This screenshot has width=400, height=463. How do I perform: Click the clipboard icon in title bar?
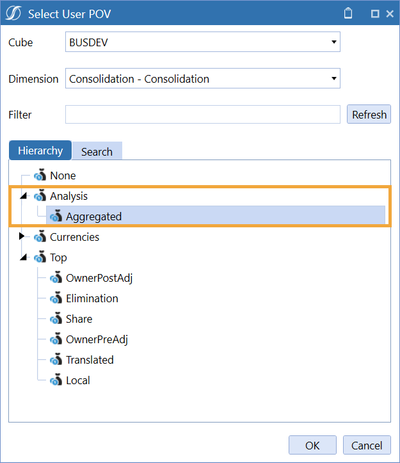pos(348,13)
